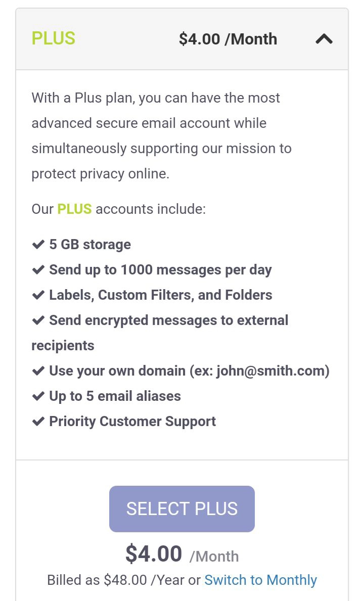Click checkmark beside Use your own domain
The image size is (364, 601).
pyautogui.click(x=38, y=371)
